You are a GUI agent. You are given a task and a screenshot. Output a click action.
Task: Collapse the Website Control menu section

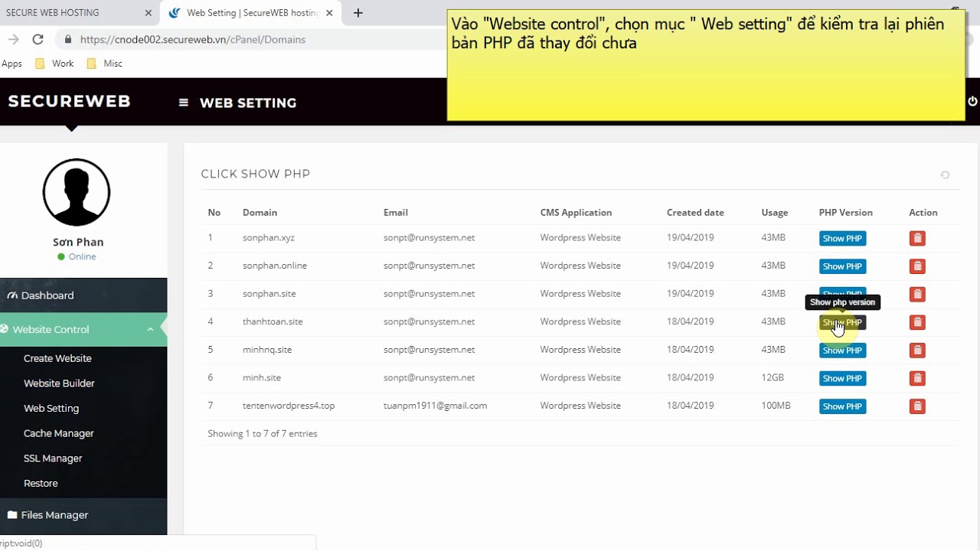click(x=83, y=330)
